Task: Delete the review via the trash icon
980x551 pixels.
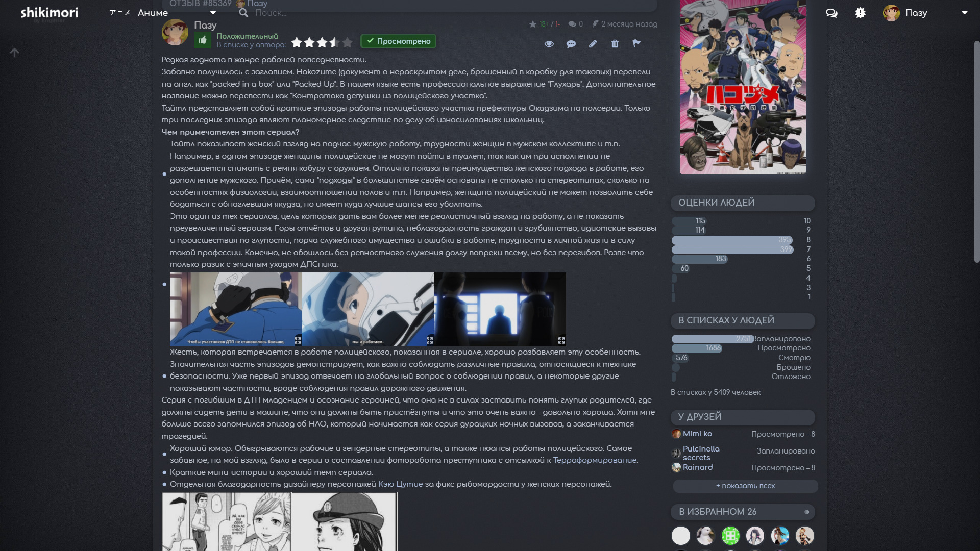Action: pyautogui.click(x=615, y=44)
